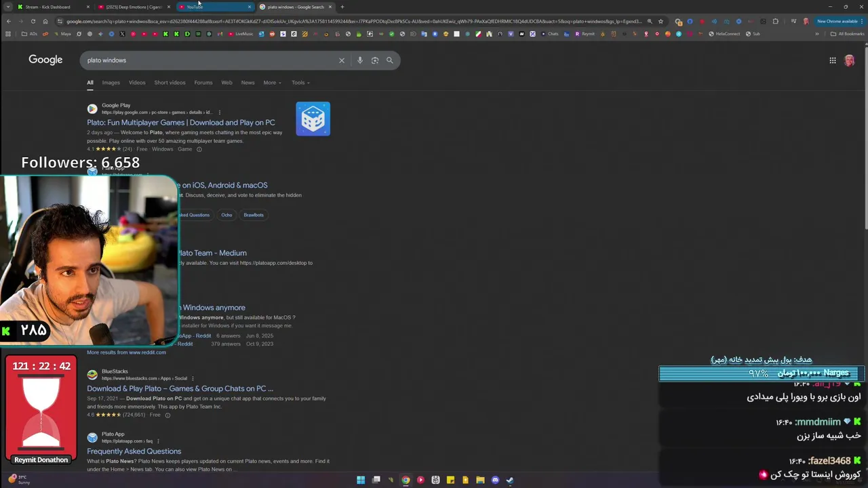The width and height of the screenshot is (868, 488).
Task: Click the Google logo
Action: coord(45,60)
